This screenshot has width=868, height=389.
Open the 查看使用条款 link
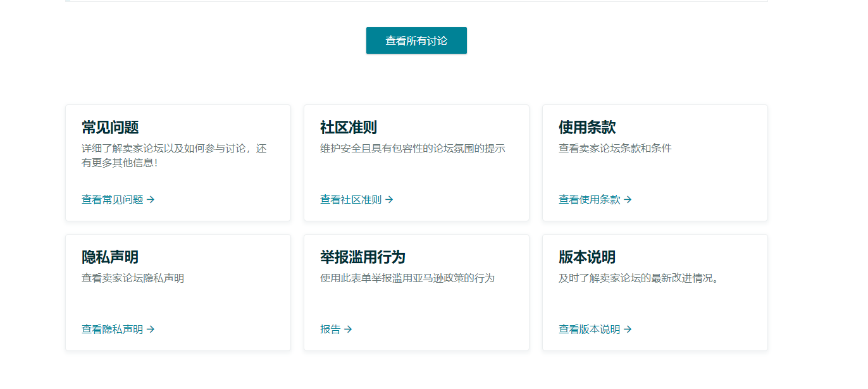595,199
